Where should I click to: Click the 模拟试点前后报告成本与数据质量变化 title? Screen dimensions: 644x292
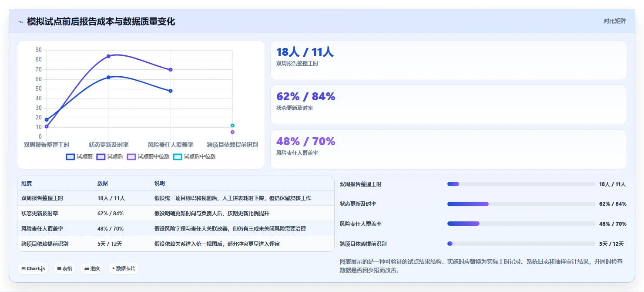click(101, 21)
